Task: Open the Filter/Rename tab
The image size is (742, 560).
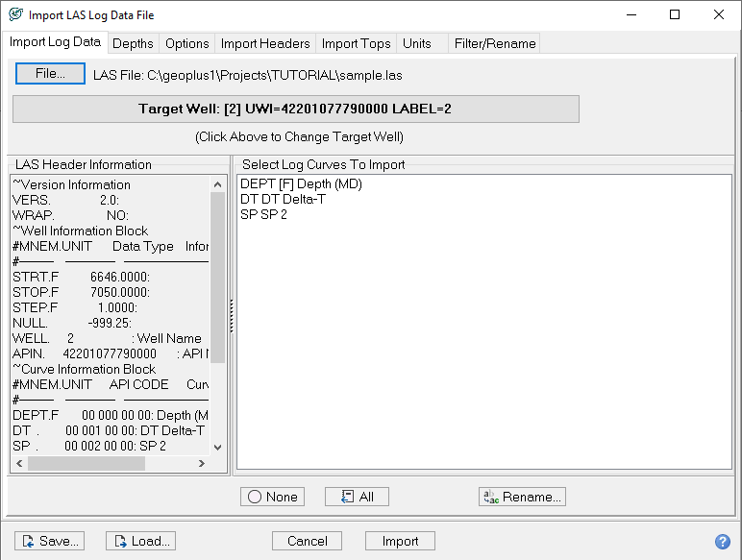Action: 495,43
